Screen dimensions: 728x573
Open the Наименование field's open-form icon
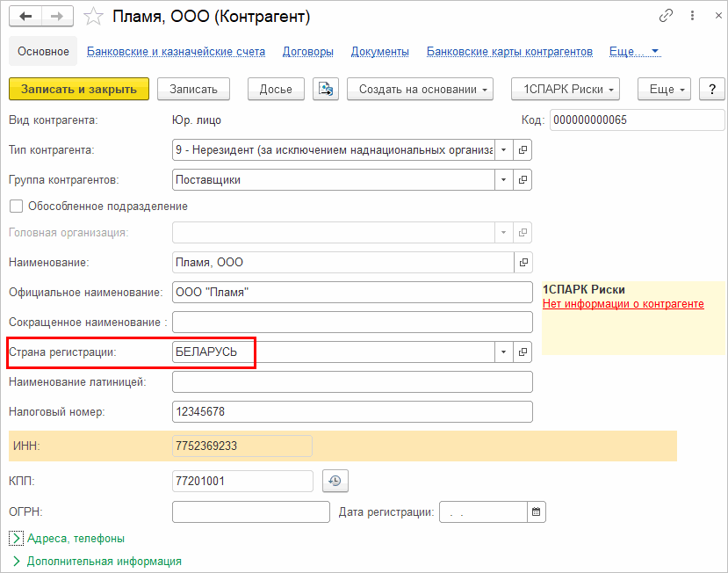pyautogui.click(x=523, y=262)
